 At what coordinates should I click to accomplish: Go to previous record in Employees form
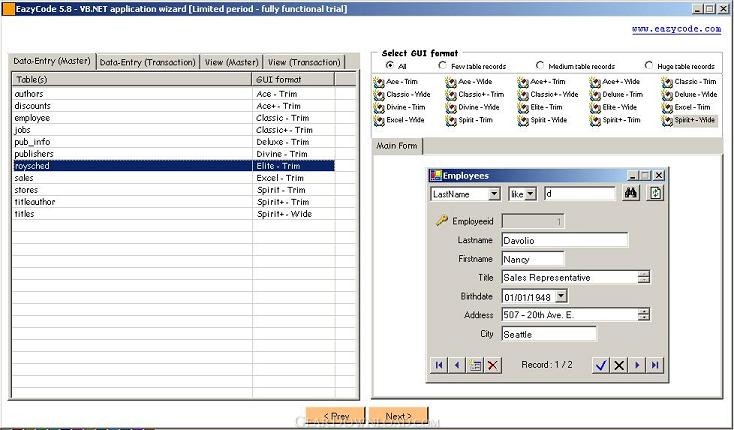tap(456, 365)
